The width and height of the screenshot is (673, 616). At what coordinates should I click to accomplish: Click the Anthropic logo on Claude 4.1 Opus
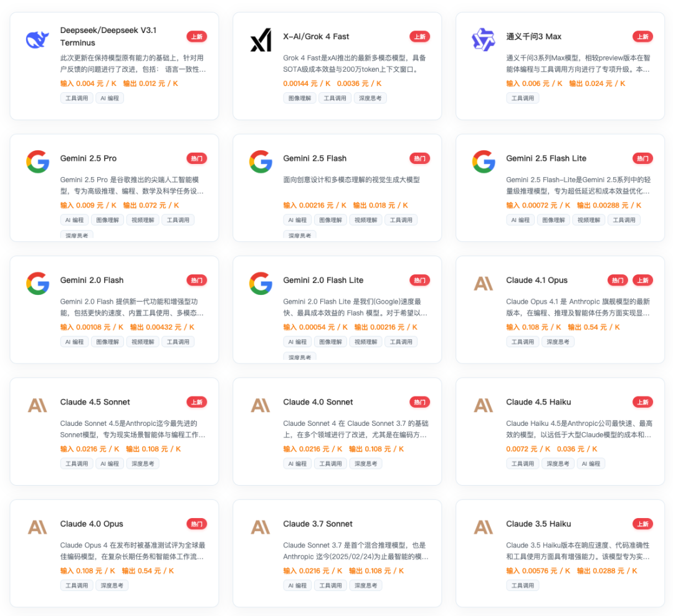pos(483,284)
